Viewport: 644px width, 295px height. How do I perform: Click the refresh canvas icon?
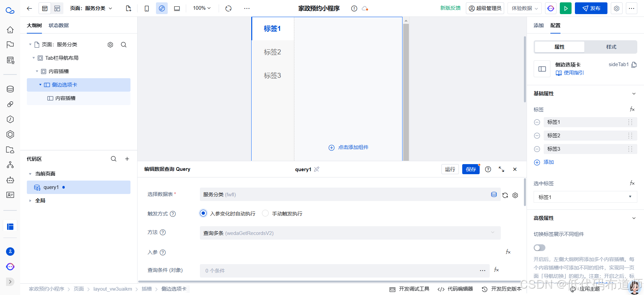(x=228, y=8)
